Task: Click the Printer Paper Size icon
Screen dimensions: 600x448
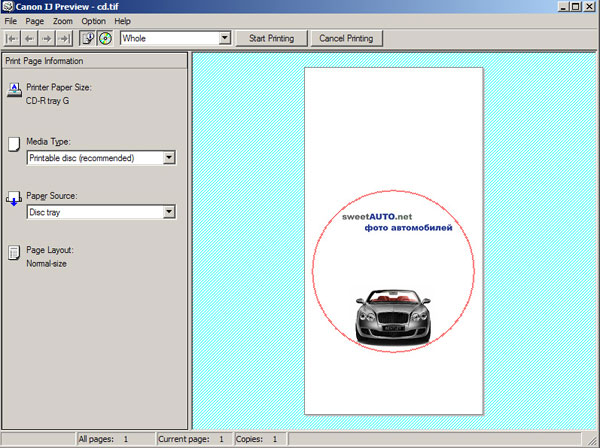Action: pyautogui.click(x=14, y=90)
